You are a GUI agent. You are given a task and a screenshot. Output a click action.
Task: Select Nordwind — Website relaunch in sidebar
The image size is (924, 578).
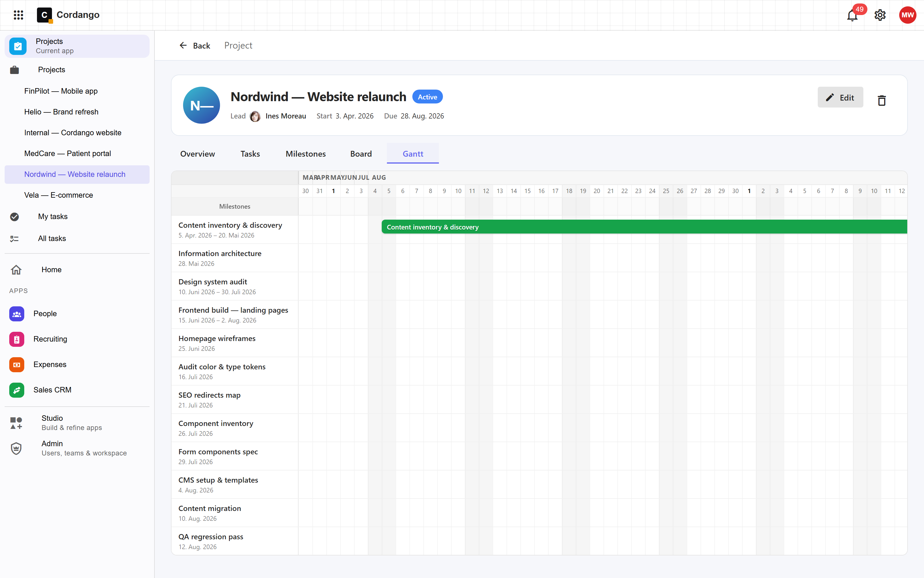pyautogui.click(x=77, y=174)
